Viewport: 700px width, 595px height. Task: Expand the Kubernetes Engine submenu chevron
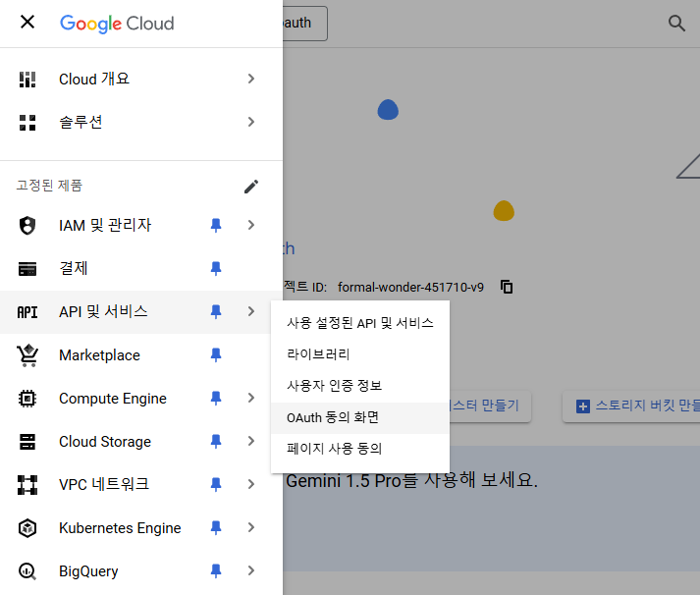point(251,527)
